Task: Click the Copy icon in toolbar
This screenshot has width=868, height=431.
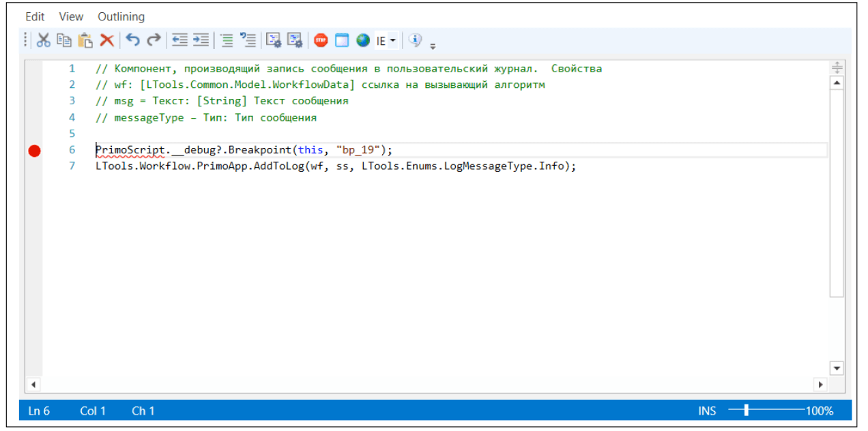Action: (64, 40)
